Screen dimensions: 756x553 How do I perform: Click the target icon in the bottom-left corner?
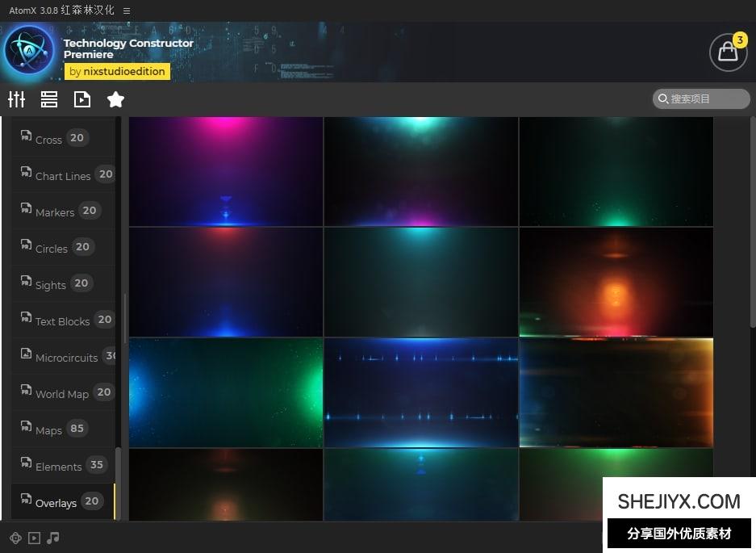pyautogui.click(x=15, y=538)
